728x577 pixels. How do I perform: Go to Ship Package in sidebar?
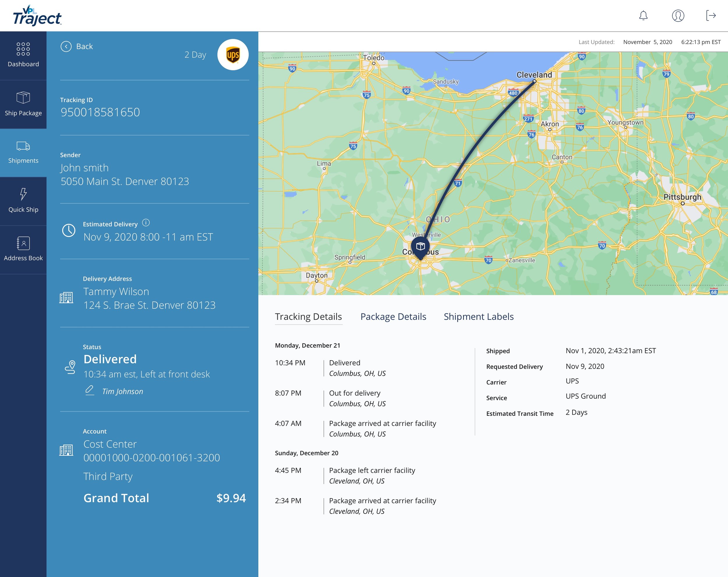coord(23,104)
